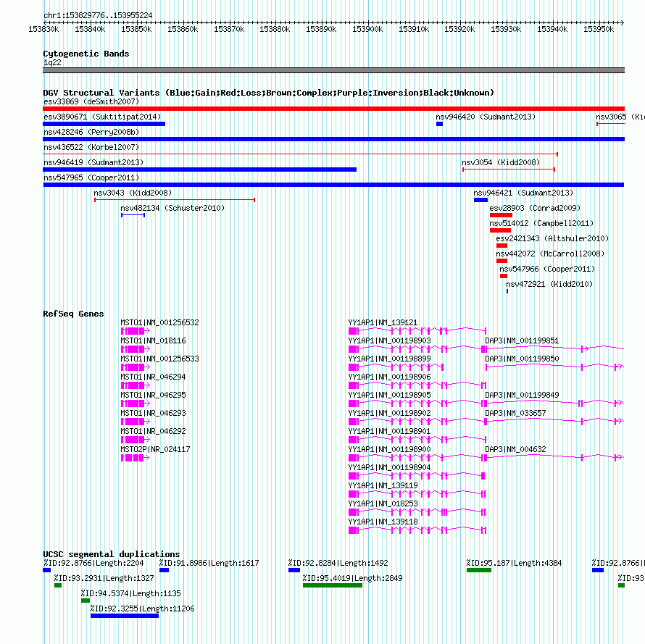Click the esv33869 (deSmith2007) red loss bar
Viewport: 645px width, 644px height.
coord(333,109)
